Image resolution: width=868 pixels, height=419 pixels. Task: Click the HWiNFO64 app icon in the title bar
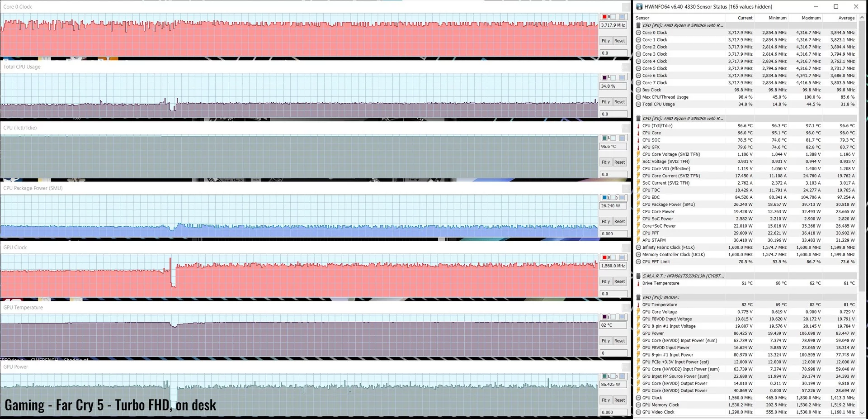pos(639,7)
